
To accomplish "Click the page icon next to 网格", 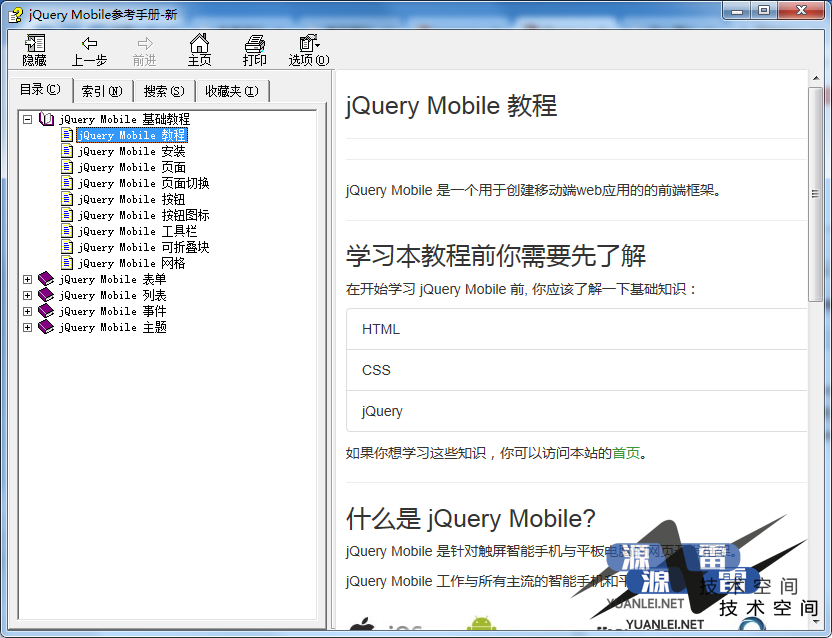I will coord(67,263).
